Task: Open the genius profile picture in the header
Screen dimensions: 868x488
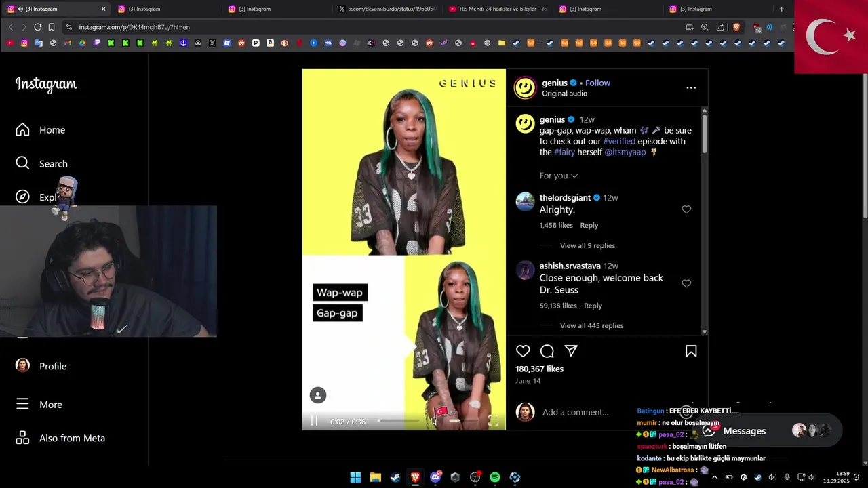Action: [525, 88]
